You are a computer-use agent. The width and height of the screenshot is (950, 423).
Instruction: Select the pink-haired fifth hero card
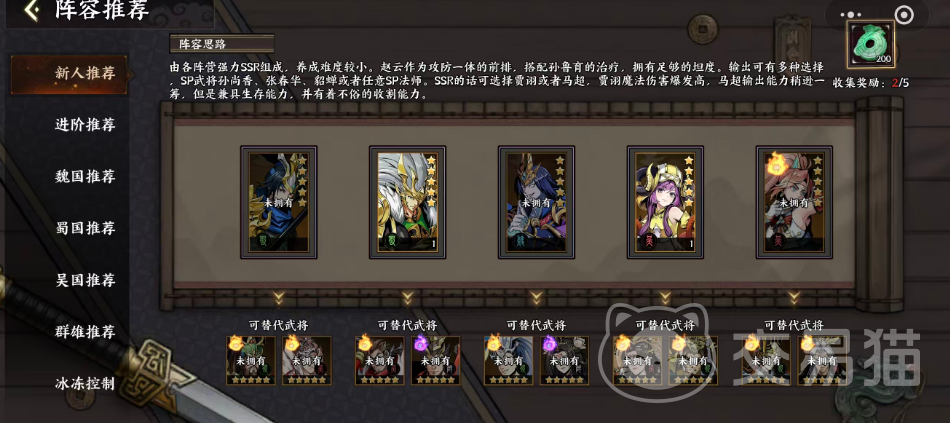[x=794, y=202]
